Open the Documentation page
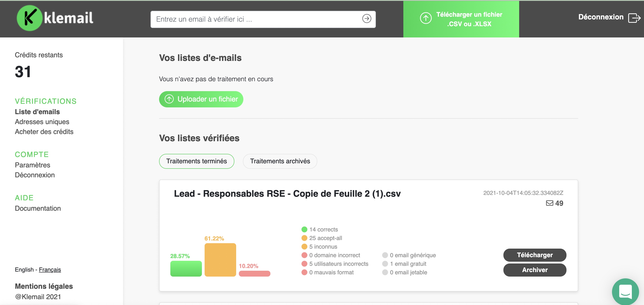The image size is (644, 305). (x=38, y=208)
